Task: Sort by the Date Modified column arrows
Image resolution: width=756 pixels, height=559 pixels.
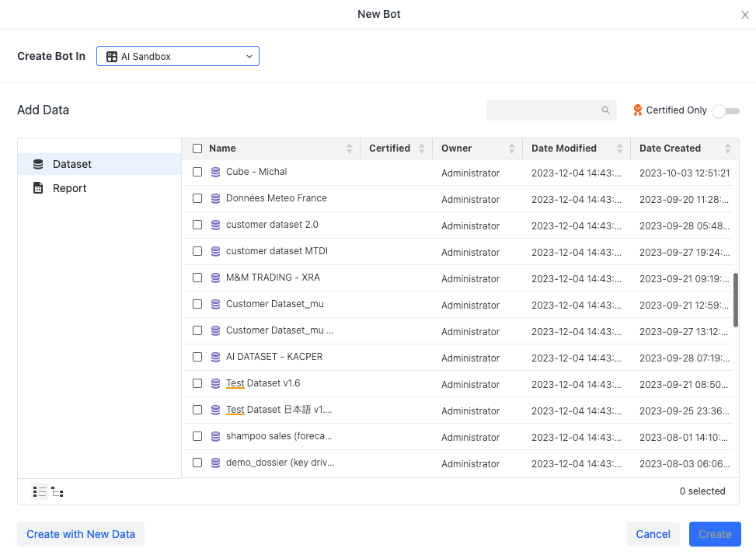Action: [x=619, y=148]
